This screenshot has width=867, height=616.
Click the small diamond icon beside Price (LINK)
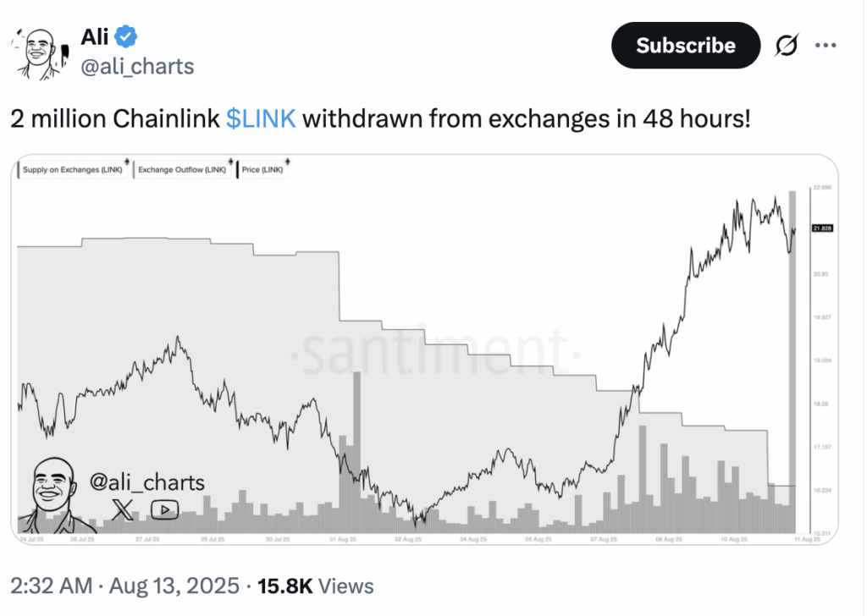287,162
